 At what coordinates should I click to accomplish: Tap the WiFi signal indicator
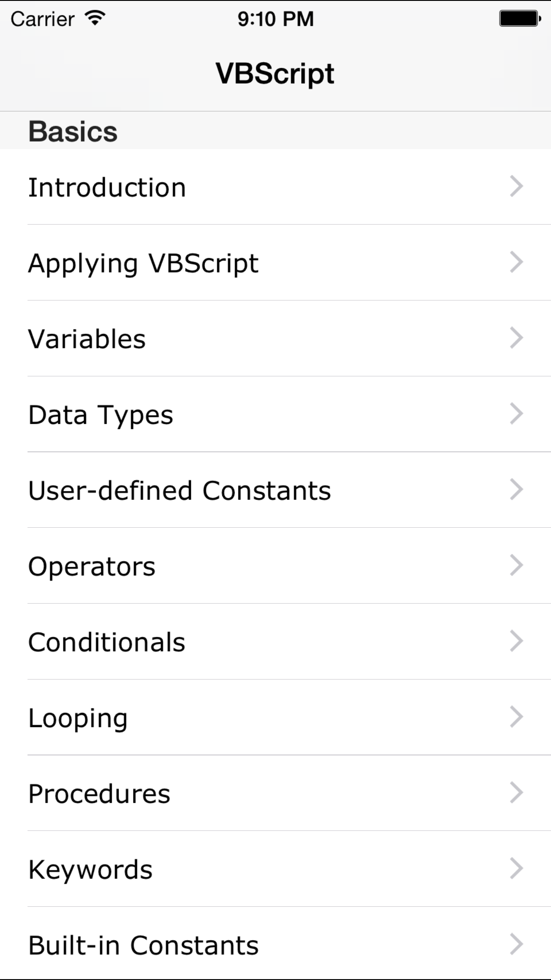click(x=94, y=18)
